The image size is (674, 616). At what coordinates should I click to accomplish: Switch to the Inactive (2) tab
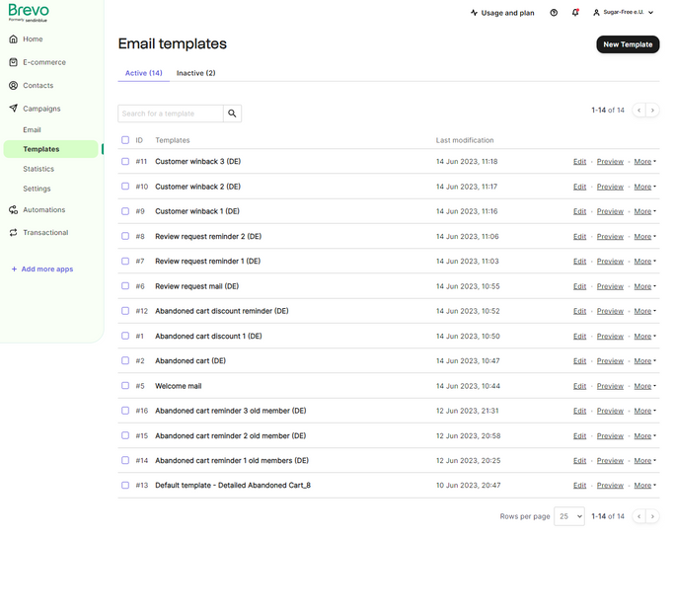pyautogui.click(x=195, y=73)
